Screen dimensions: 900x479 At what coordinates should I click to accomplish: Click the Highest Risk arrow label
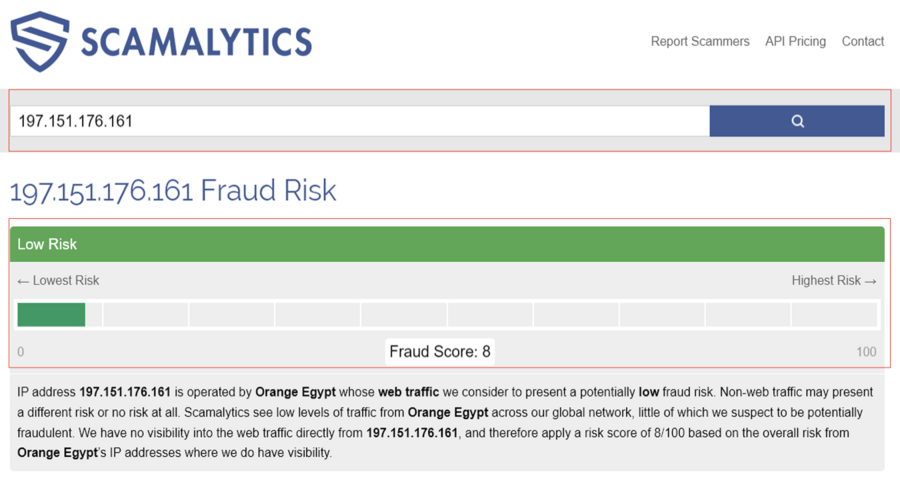click(834, 281)
